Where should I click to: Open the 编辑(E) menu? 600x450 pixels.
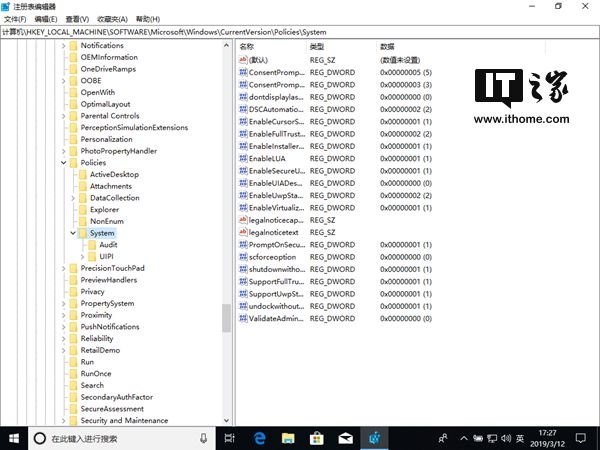pyautogui.click(x=46, y=19)
